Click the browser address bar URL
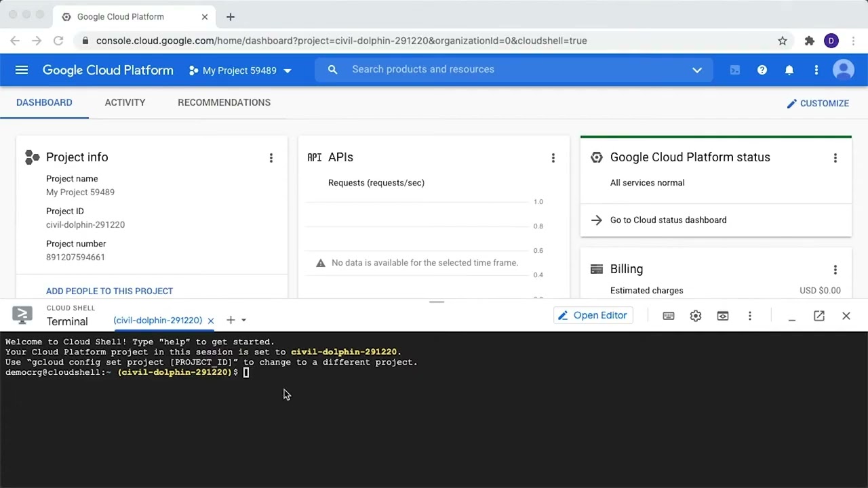868x488 pixels. click(x=341, y=41)
